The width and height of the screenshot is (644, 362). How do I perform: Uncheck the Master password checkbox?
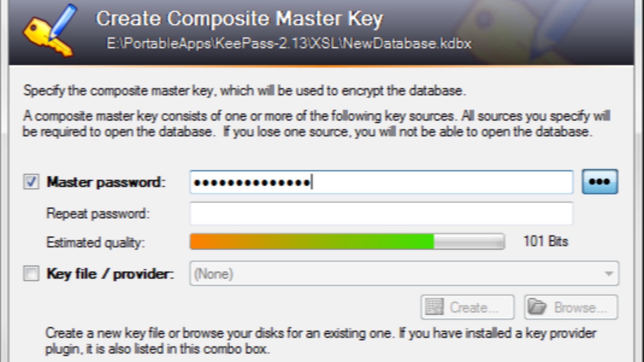pos(31,181)
